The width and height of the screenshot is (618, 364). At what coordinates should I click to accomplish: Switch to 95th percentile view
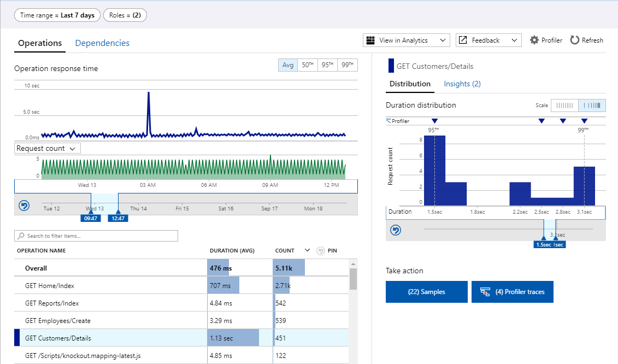pos(327,65)
